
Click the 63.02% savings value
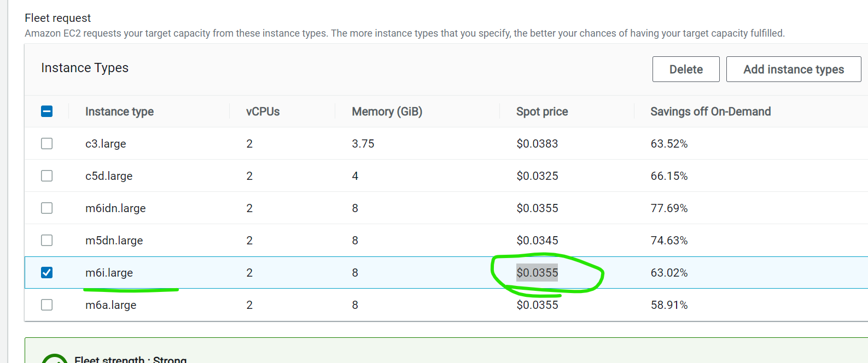(669, 273)
